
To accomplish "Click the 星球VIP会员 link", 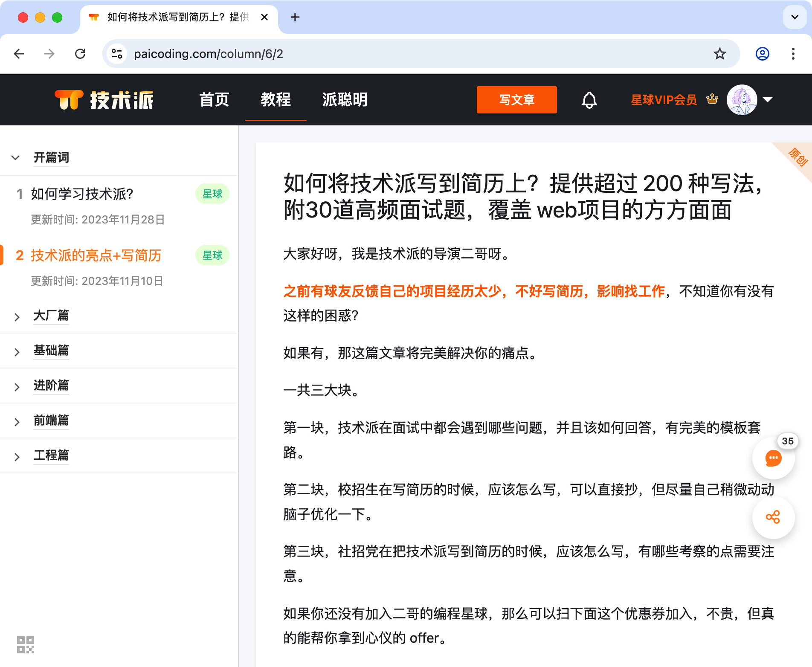I will pos(664,100).
